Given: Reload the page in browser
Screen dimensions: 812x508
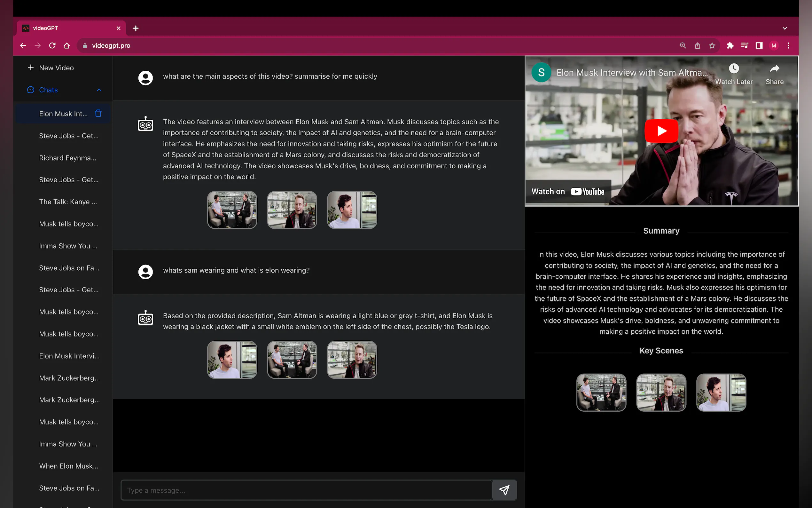Looking at the screenshot, I should [x=52, y=45].
